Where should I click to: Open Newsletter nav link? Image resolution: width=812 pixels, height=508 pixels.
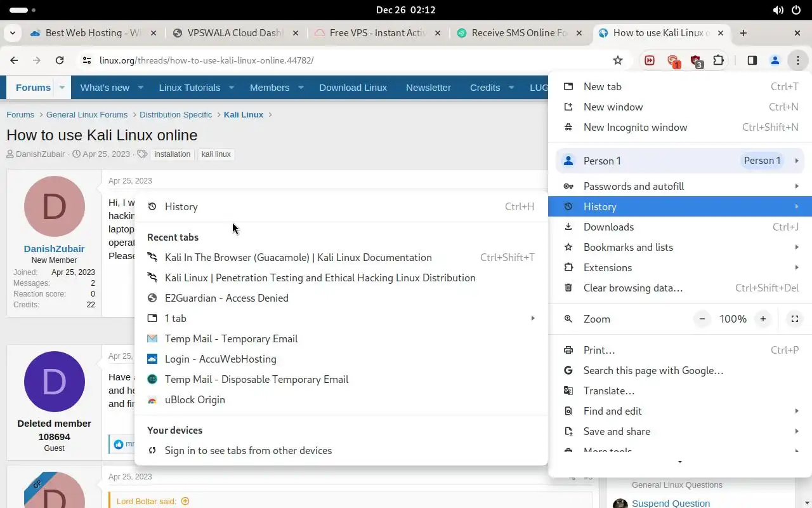click(x=428, y=88)
